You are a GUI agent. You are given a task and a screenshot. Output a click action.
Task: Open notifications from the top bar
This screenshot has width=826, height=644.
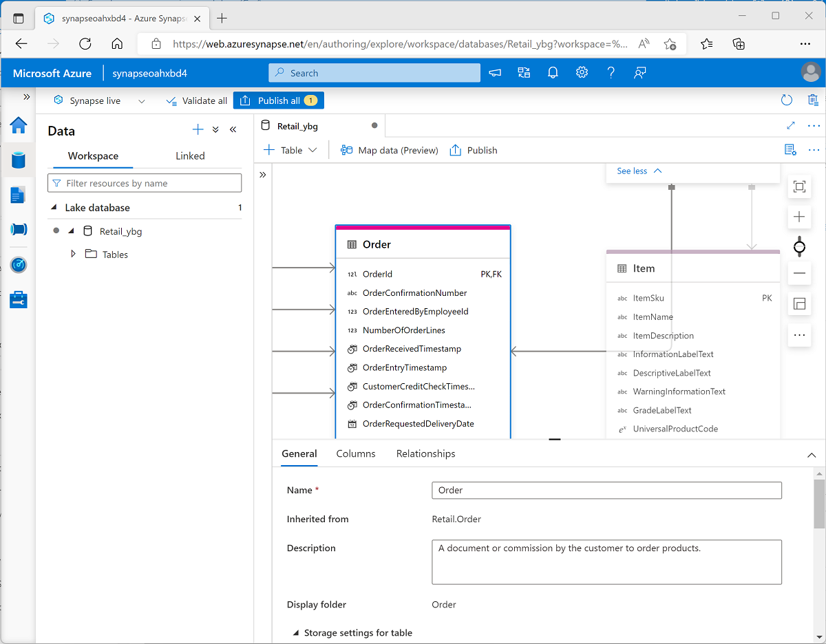[x=553, y=72]
